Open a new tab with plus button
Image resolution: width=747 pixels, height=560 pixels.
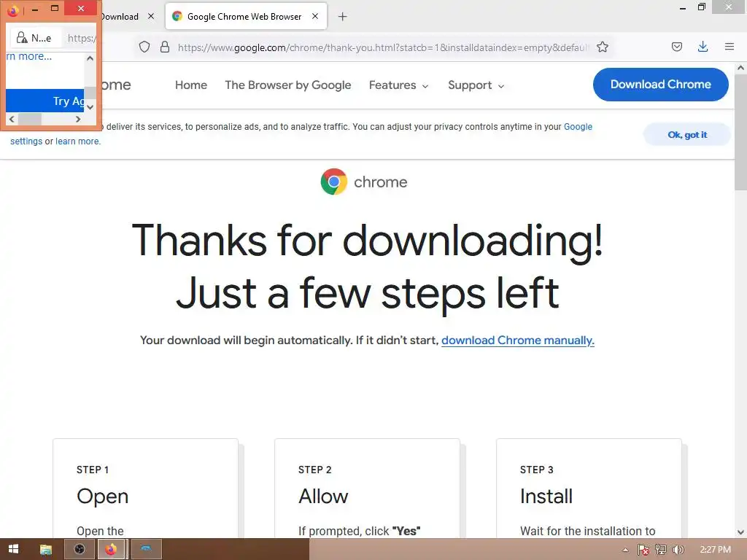coord(342,17)
